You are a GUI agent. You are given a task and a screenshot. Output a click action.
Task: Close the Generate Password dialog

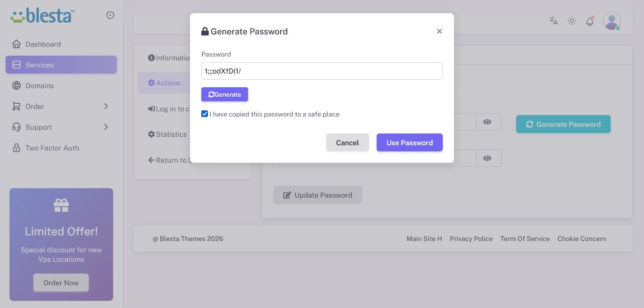click(x=439, y=31)
